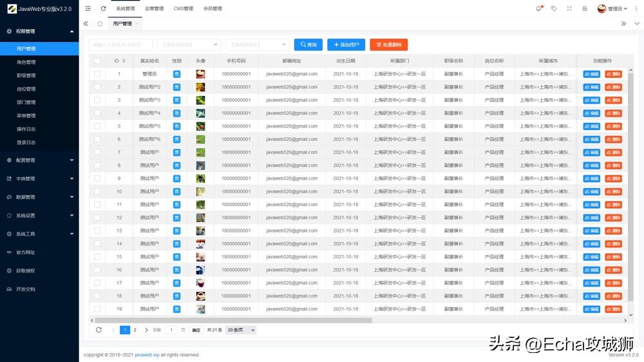Click the 确定 page jump button

click(196, 330)
